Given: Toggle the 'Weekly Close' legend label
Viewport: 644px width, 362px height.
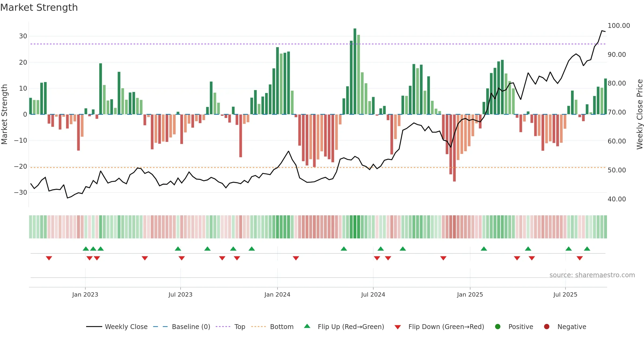Looking at the screenshot, I should pos(126,327).
